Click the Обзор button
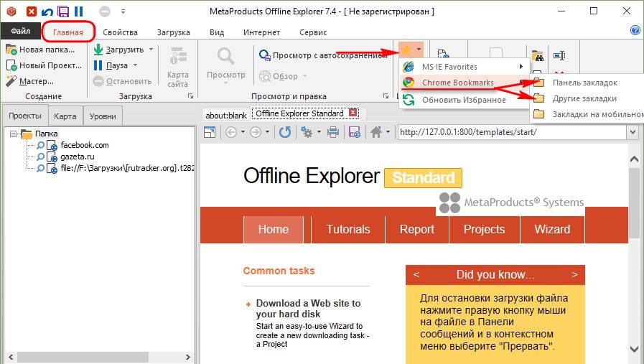This screenshot has height=364, width=644. click(x=279, y=76)
